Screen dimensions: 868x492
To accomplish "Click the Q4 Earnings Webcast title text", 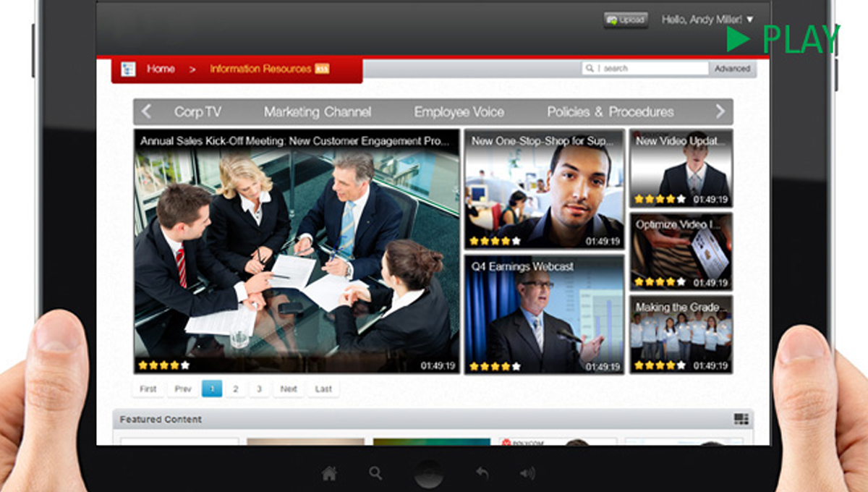I will 523,266.
